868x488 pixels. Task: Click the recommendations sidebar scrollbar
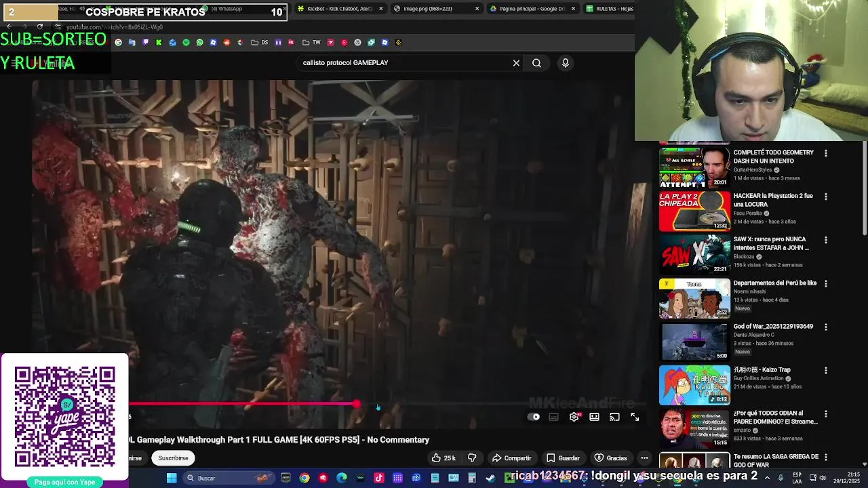[865, 189]
